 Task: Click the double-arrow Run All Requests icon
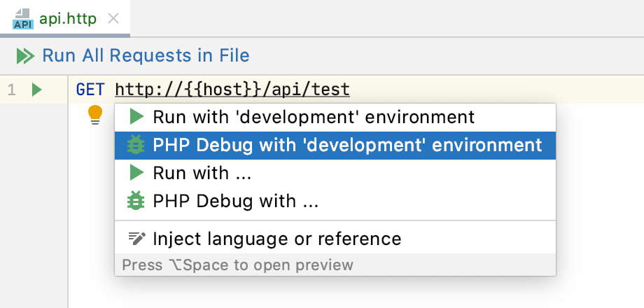pos(25,55)
